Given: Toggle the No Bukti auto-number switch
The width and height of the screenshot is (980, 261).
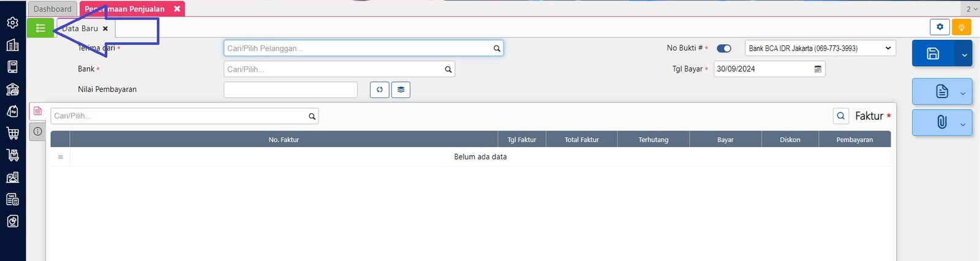Looking at the screenshot, I should click(x=724, y=48).
